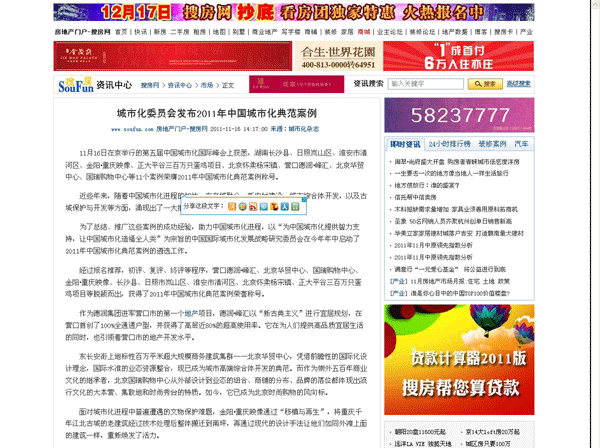This screenshot has width=600, height=448.
Task: Share text via the green Douban icon
Action: coord(295,207)
